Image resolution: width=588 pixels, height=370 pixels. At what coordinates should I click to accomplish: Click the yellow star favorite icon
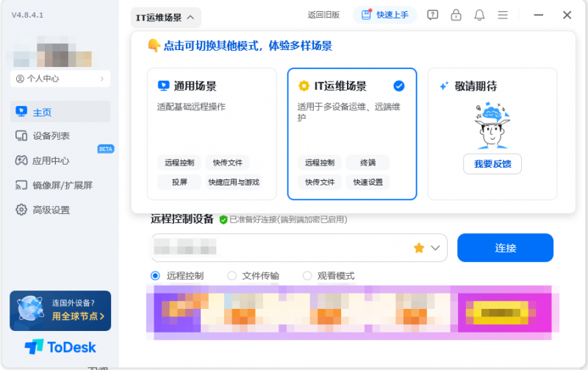(x=419, y=248)
